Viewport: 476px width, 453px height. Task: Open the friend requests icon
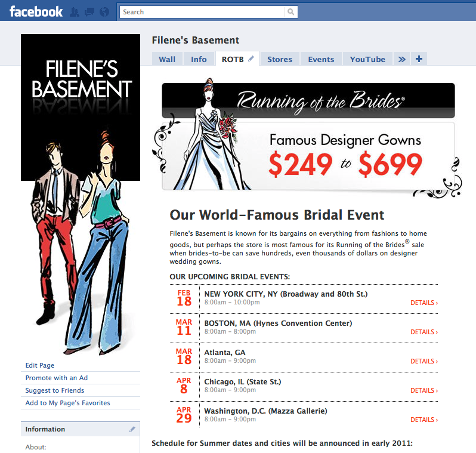(75, 12)
